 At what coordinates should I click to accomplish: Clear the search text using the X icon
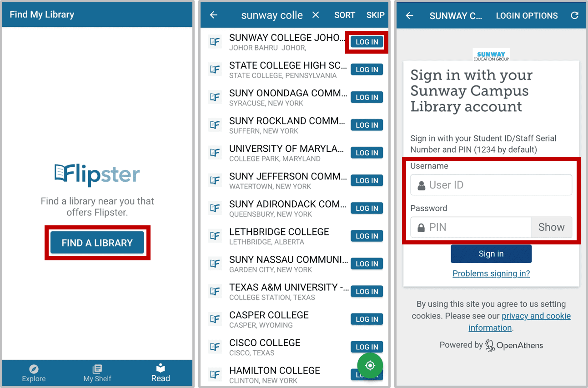pos(316,15)
